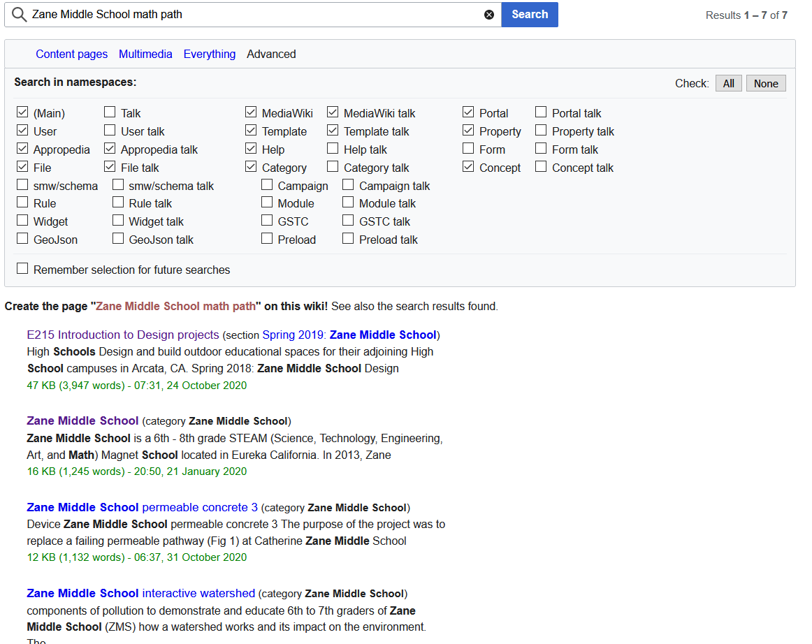Toggle the Appropedia talk checkbox
This screenshot has height=644, width=812.
(x=110, y=149)
